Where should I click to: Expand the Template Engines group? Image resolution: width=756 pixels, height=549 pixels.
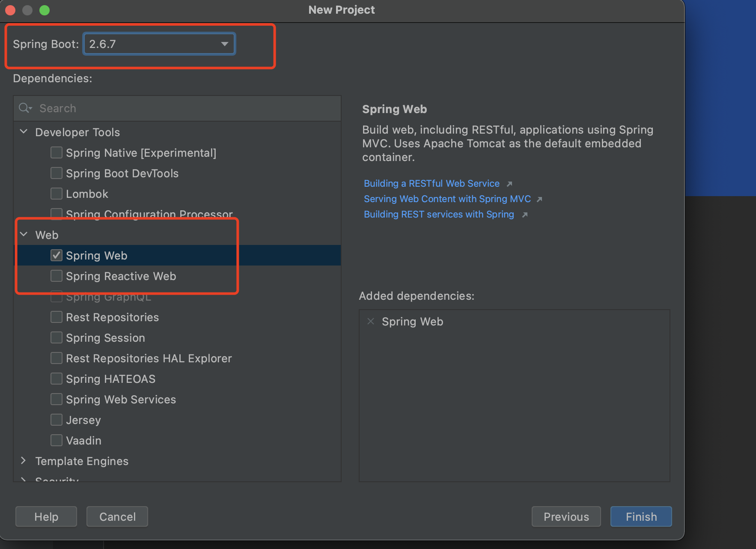[24, 461]
